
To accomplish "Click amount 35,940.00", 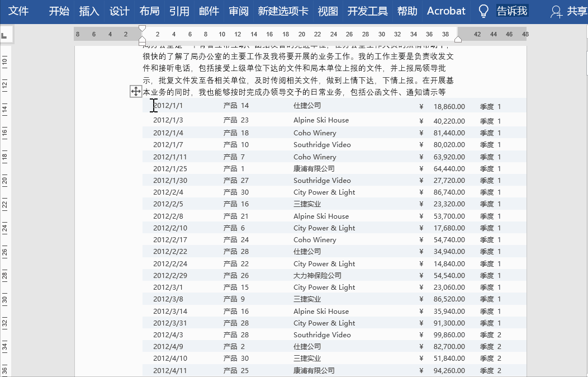I will coord(449,312).
